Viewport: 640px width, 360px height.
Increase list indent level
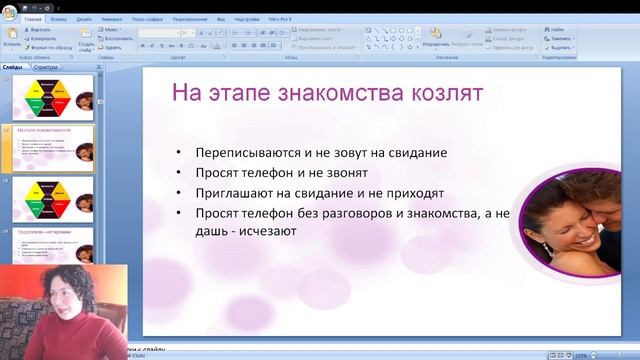[272, 33]
